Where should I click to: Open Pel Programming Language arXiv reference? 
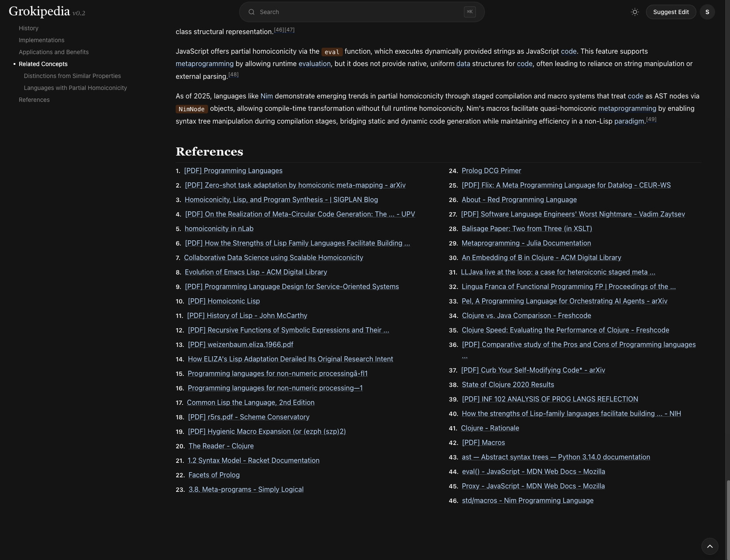coord(565,301)
